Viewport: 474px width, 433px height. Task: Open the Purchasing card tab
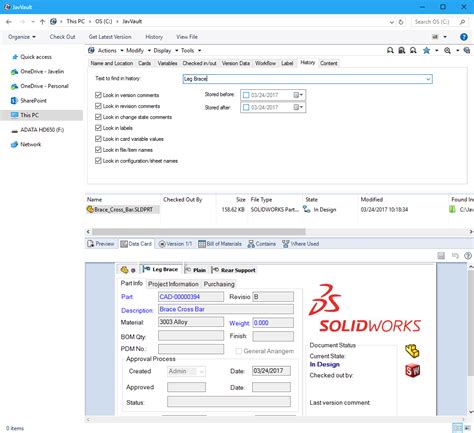219,284
